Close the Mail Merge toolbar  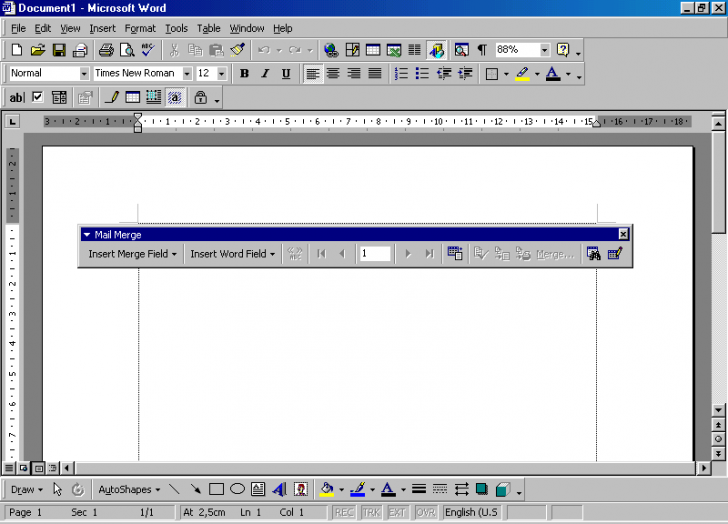point(623,234)
